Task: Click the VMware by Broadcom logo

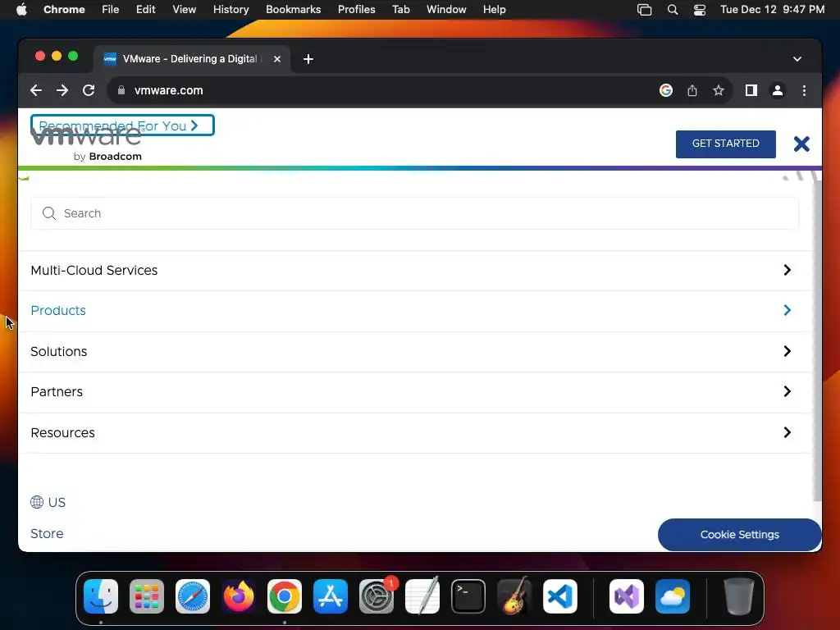Action: (x=86, y=144)
